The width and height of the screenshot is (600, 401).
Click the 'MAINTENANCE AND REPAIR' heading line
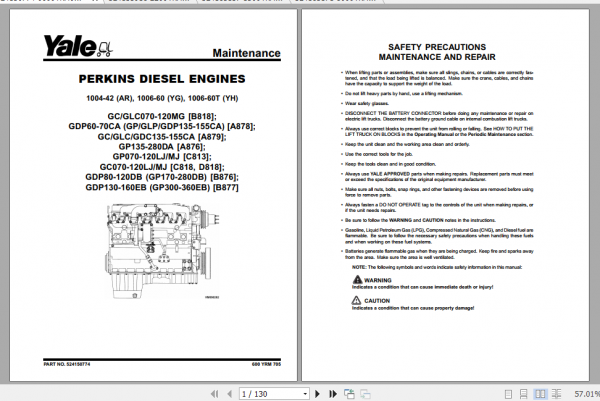437,57
